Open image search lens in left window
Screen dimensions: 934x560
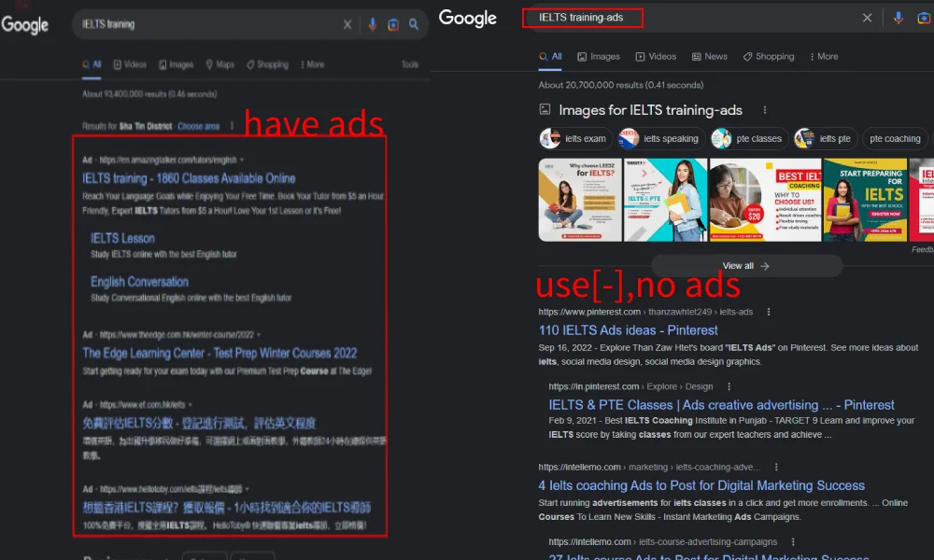pos(393,24)
